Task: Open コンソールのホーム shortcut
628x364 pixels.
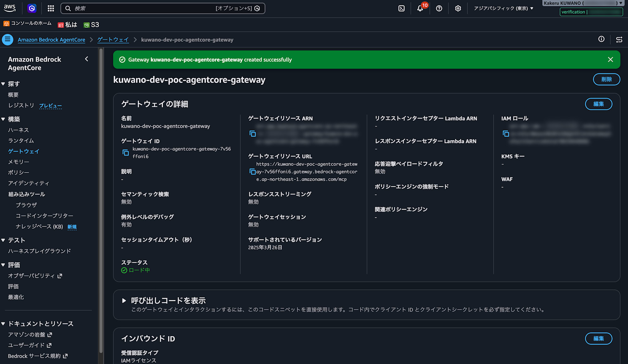Action: 27,24
